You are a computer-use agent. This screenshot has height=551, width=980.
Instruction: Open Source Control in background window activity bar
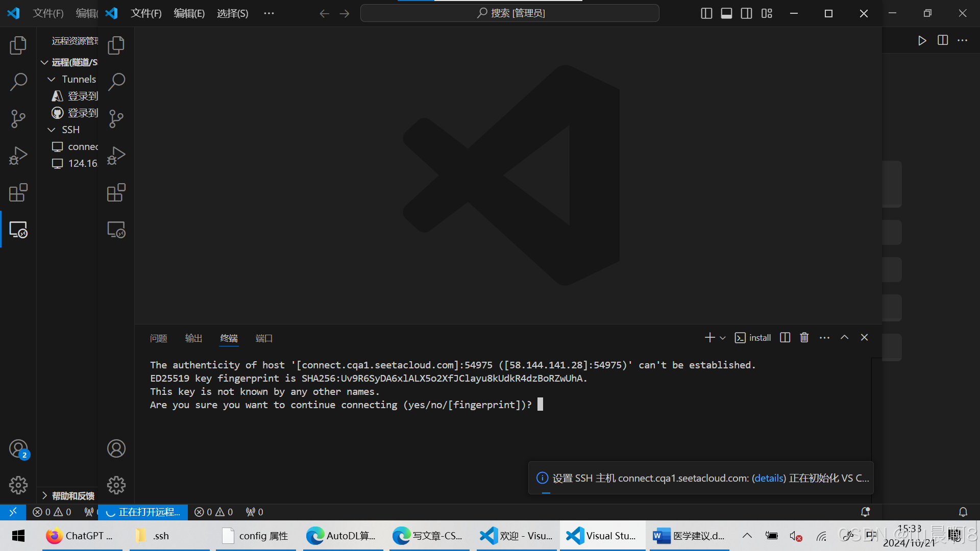click(18, 118)
